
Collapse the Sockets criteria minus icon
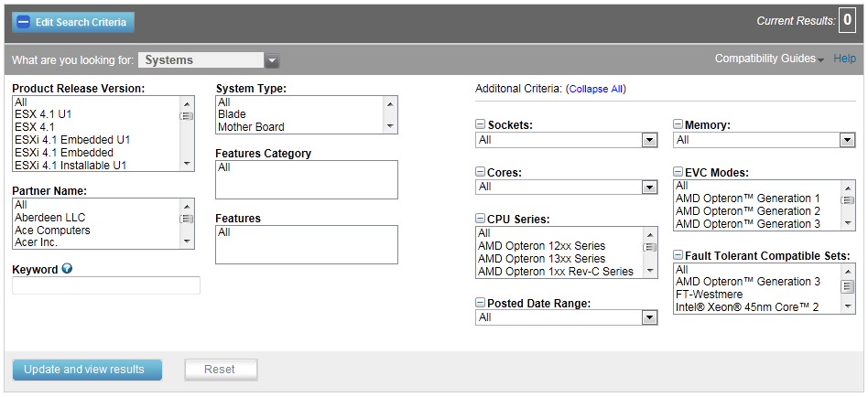pyautogui.click(x=481, y=125)
